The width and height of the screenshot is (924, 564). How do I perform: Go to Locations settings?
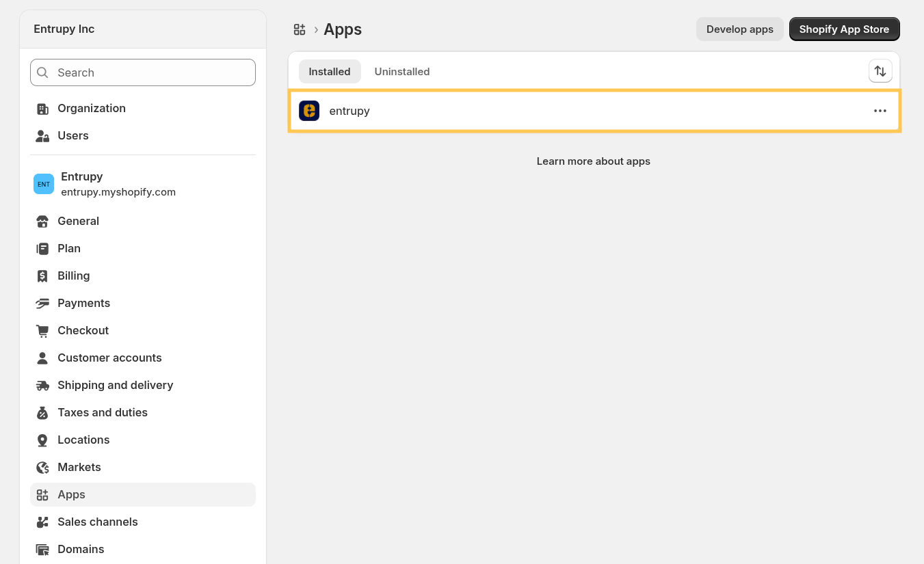coord(143,440)
